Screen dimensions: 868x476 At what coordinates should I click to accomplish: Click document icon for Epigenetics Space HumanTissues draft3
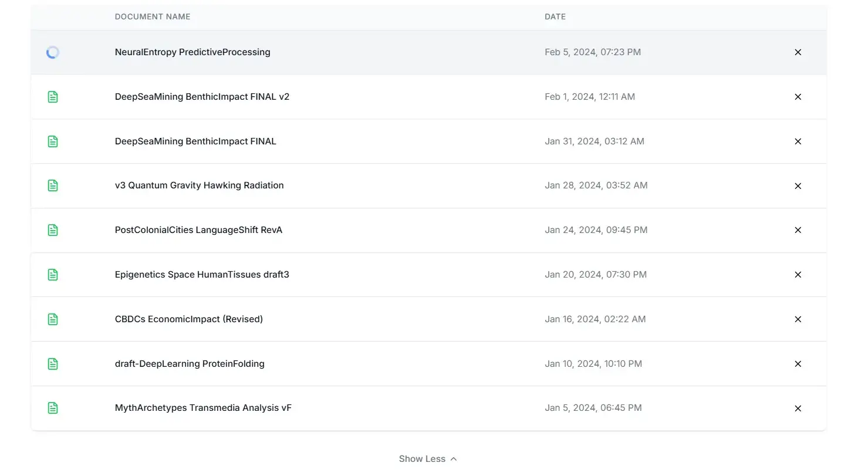click(53, 275)
